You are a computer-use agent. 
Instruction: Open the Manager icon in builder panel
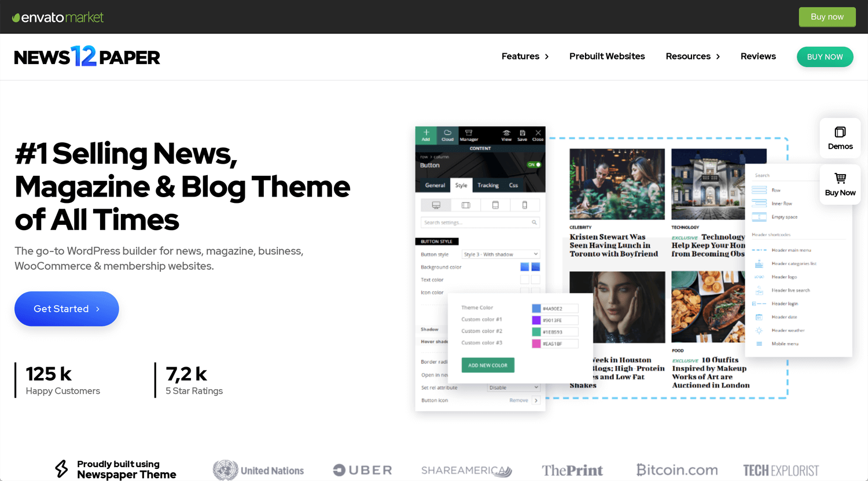point(469,135)
